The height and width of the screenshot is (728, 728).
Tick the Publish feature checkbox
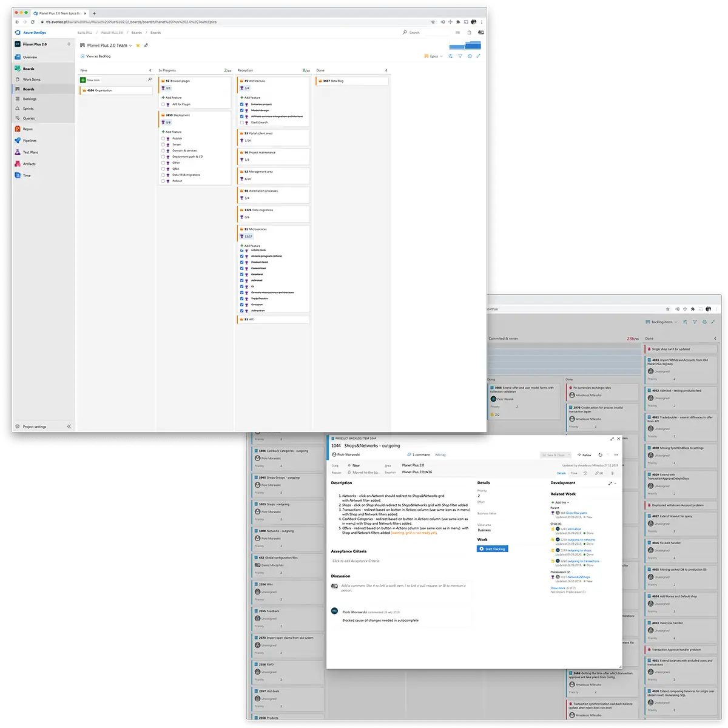pos(163,138)
